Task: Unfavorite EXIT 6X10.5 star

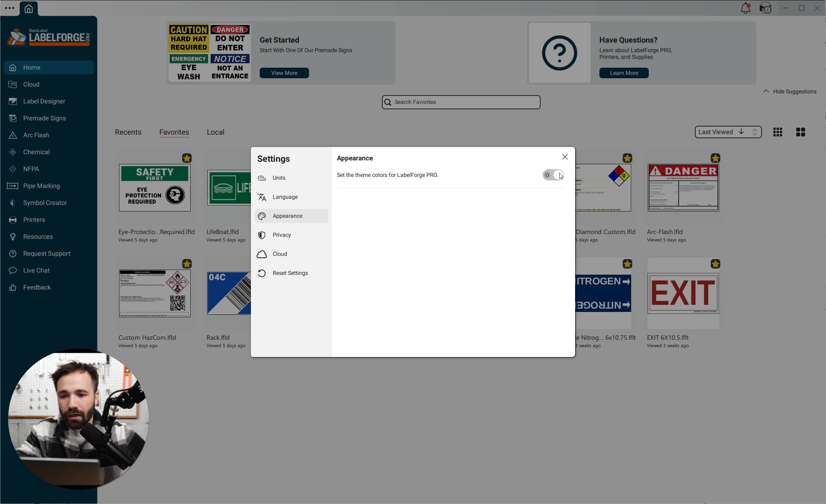Action: pyautogui.click(x=715, y=264)
